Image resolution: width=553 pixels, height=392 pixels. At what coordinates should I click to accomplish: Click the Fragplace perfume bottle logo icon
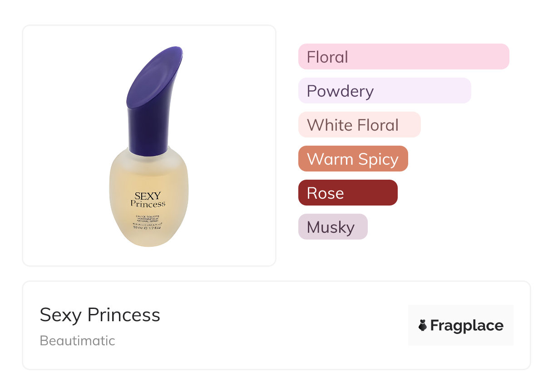423,325
